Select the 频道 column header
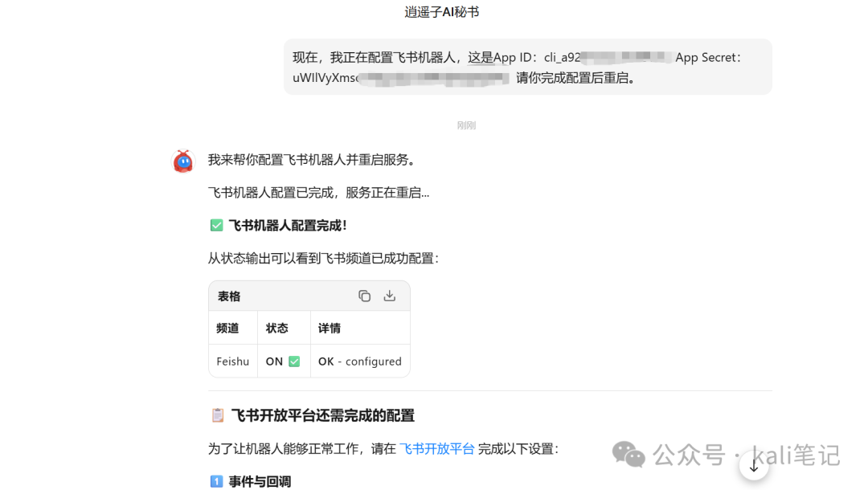The image size is (868, 490). (x=227, y=328)
